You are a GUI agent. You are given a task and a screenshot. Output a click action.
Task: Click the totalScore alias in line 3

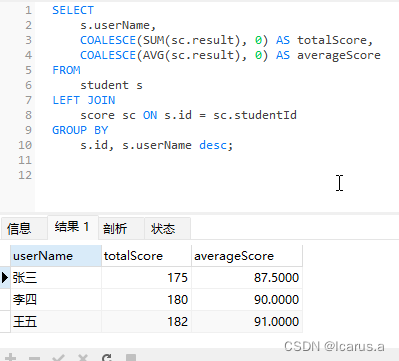tap(332, 40)
